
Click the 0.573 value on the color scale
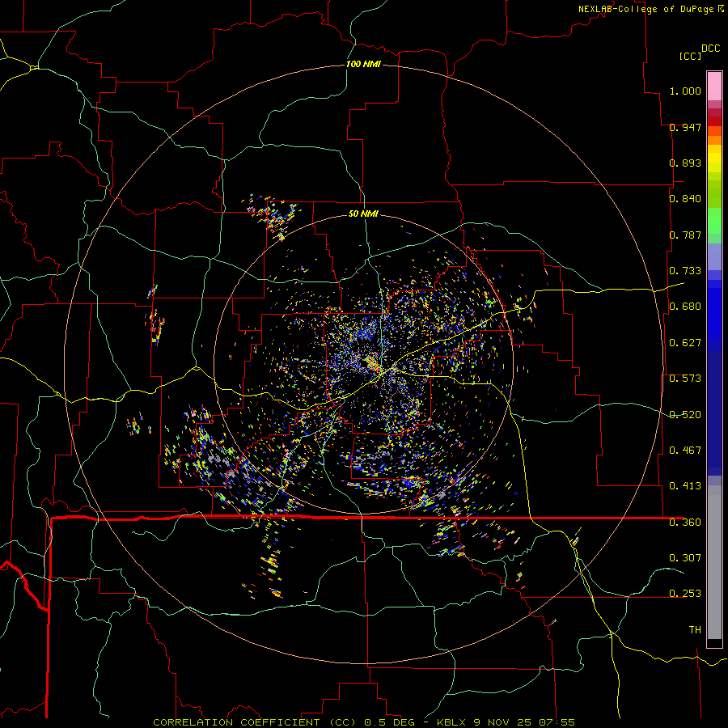pos(685,379)
